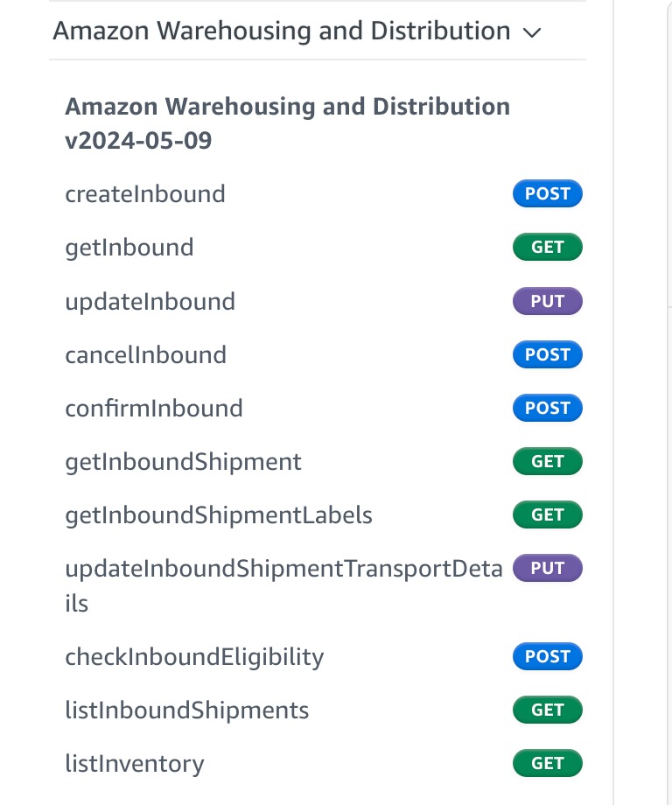This screenshot has width=672, height=805.
Task: Open the listInboundShipments operation
Action: pyautogui.click(x=187, y=710)
